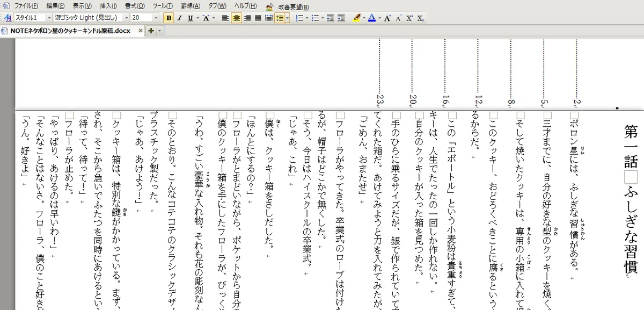Open the ツール(T) menu
This screenshot has height=310, width=644.
tap(163, 6)
